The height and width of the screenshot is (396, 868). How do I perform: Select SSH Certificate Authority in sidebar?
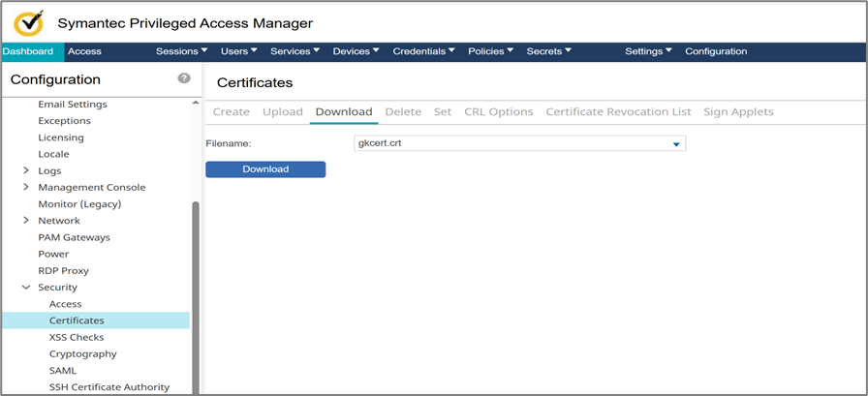pos(108,387)
